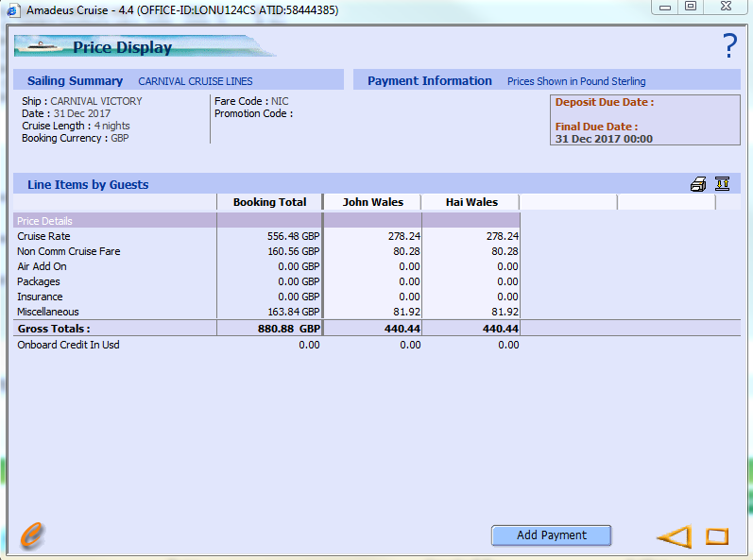Click the Air Add On row label
The image size is (753, 560).
42,266
